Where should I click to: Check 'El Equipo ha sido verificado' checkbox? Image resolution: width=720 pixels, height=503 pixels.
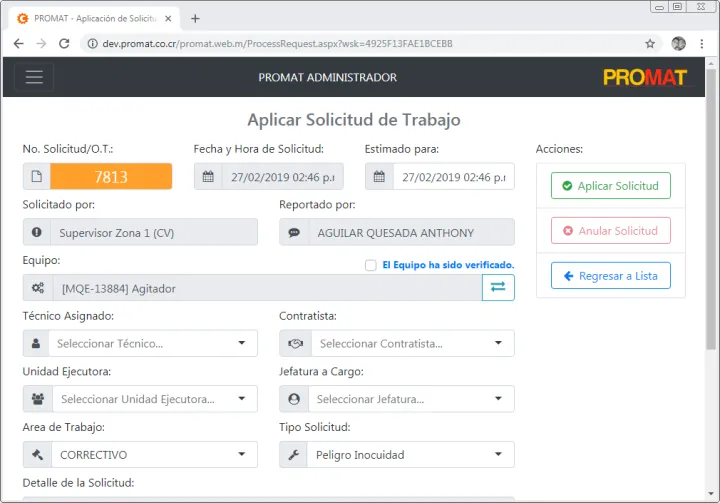coord(371,265)
